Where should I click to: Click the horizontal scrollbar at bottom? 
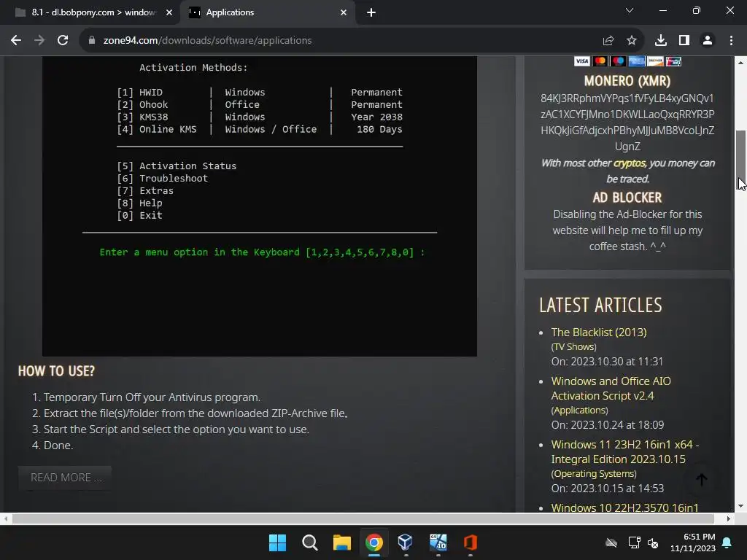(x=363, y=518)
